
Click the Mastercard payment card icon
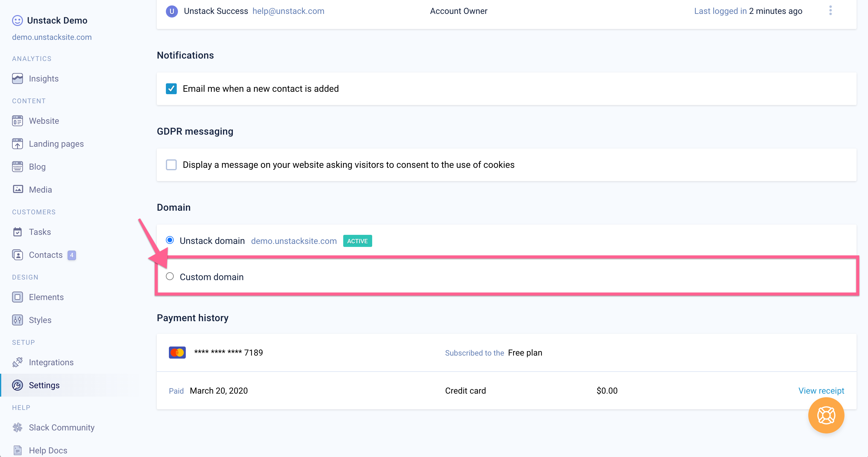(x=177, y=353)
